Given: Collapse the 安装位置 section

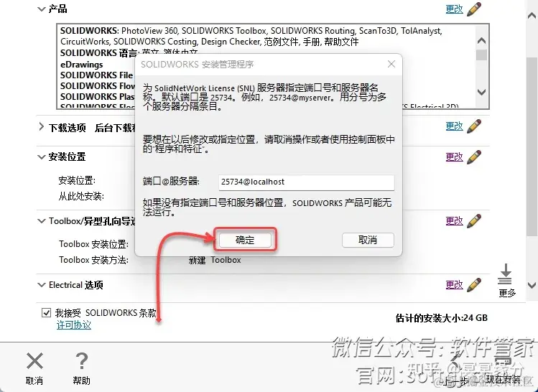Looking at the screenshot, I should [x=42, y=157].
